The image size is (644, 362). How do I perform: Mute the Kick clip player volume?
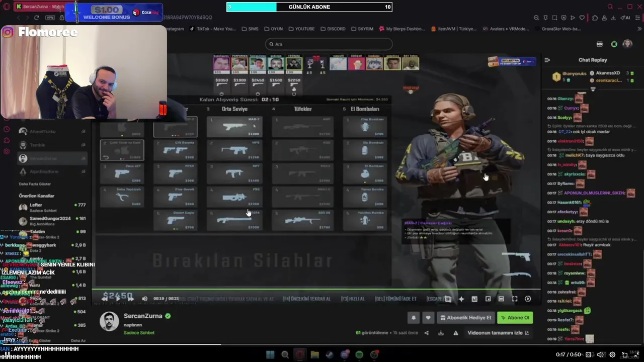pos(145,299)
